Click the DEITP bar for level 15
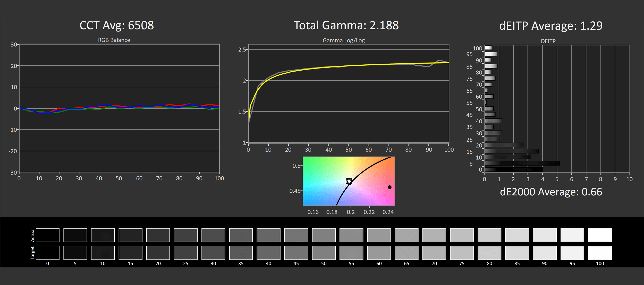Viewport: 644px width, 285px height. (x=511, y=151)
